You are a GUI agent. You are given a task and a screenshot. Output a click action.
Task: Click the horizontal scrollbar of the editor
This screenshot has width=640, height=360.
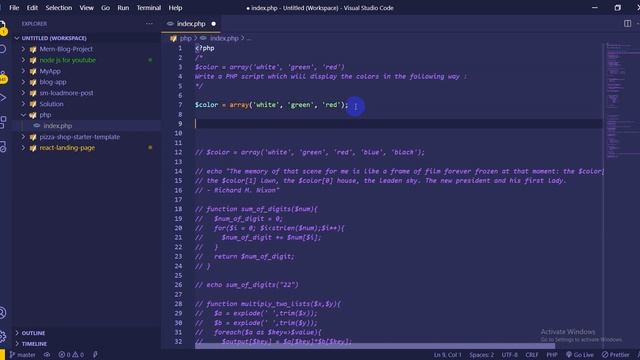375,346
